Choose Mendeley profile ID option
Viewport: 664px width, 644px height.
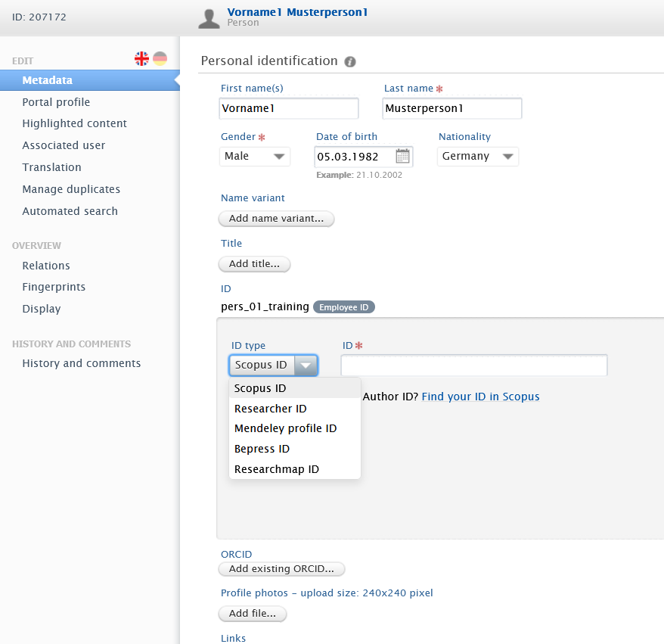[x=285, y=428]
